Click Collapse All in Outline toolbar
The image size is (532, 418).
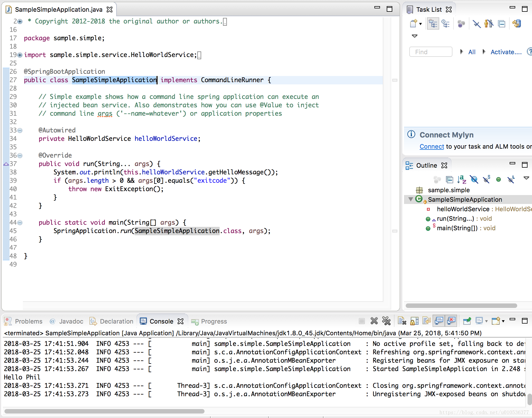tap(450, 179)
